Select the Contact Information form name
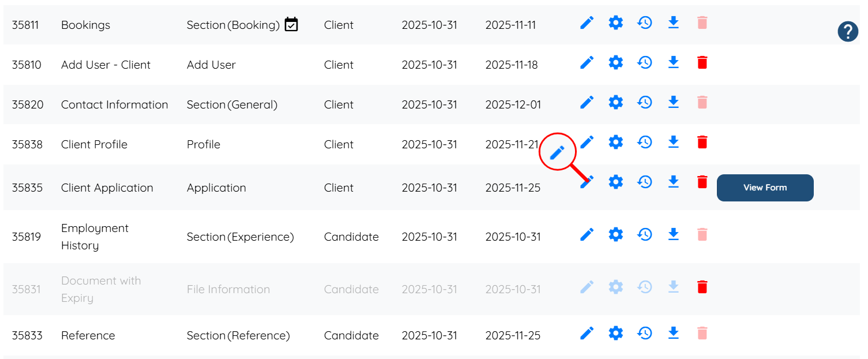The width and height of the screenshot is (868, 359). tap(114, 104)
